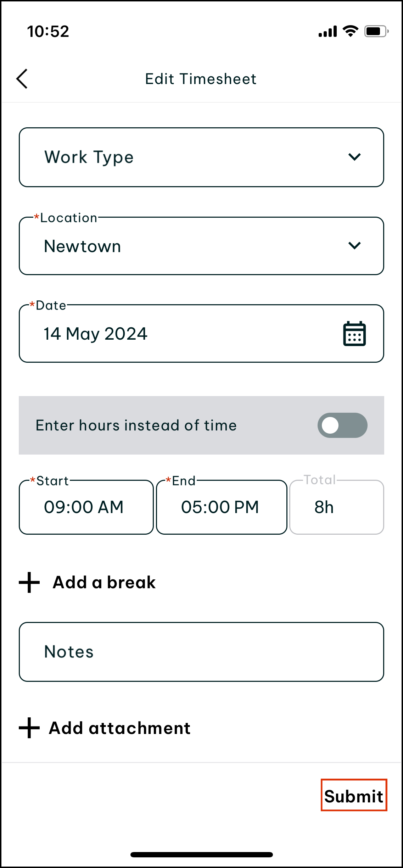Viewport: 403px width, 868px height.
Task: Tap the battery indicator icon
Action: (376, 31)
